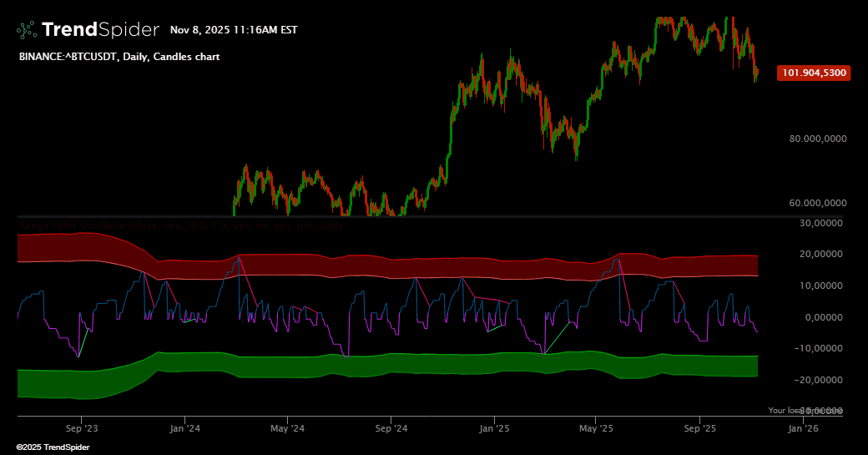Select the Jan '25 time axis marker

[x=494, y=428]
